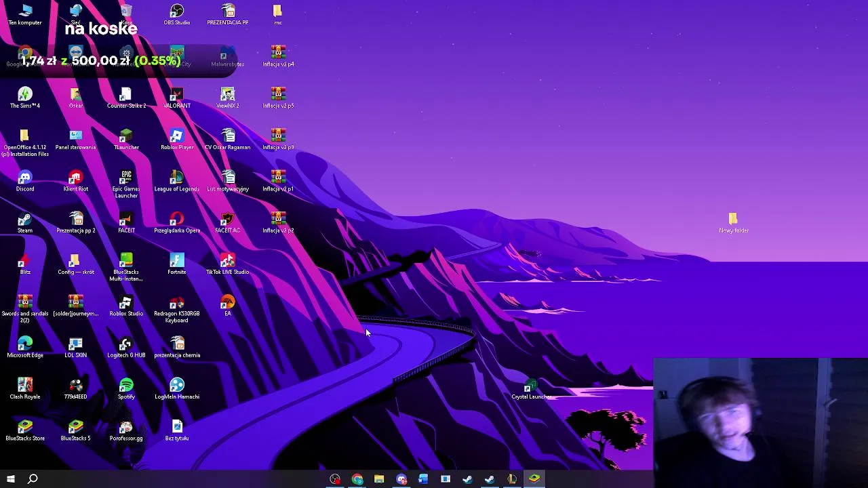This screenshot has width=868, height=488.
Task: Open ViewNX 2 shortcut
Action: pyautogui.click(x=228, y=98)
